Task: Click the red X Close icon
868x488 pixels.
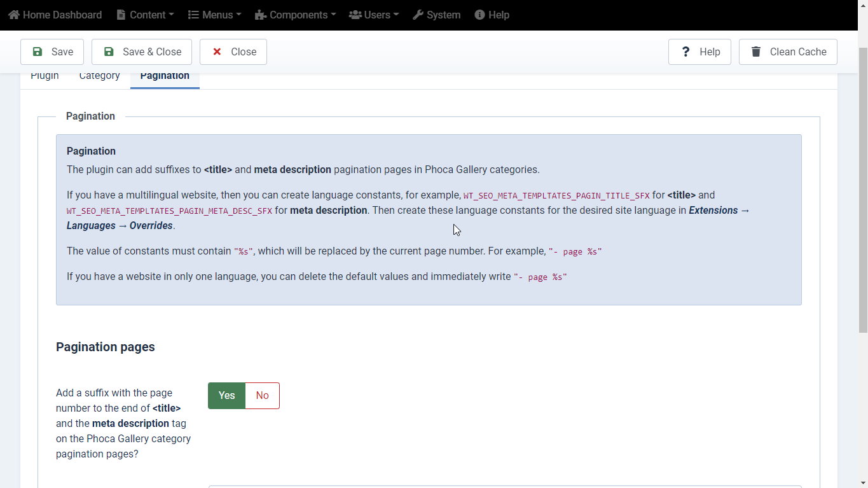Action: 217,52
